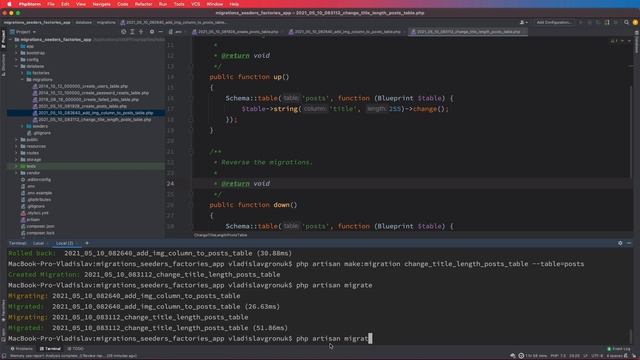This screenshot has height=360, width=640.
Task: Open the Navigate menu
Action: (101, 4)
